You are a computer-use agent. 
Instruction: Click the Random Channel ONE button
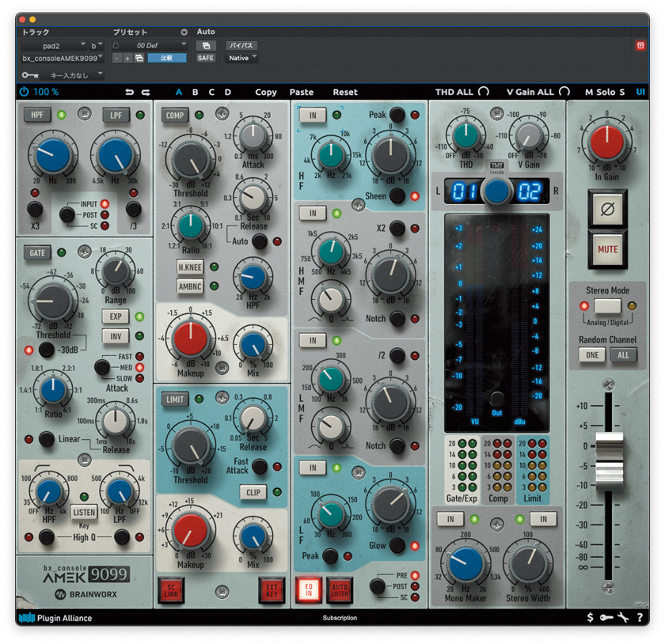(x=592, y=355)
